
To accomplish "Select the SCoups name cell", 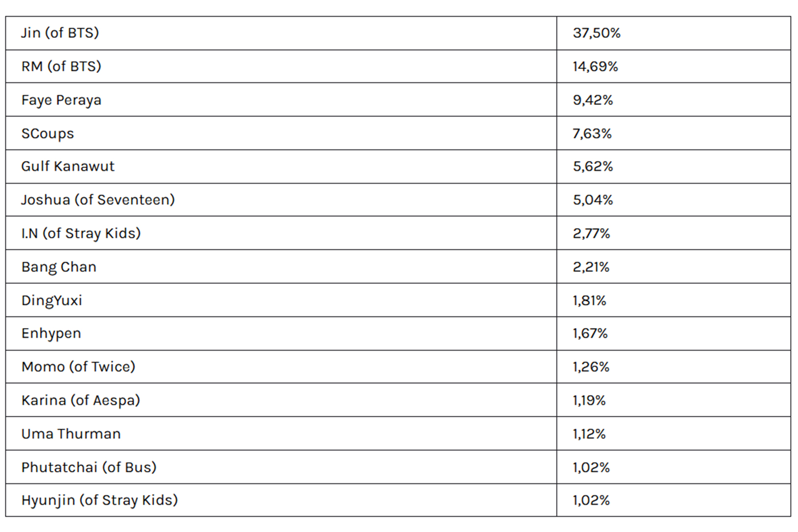I will pos(47,133).
